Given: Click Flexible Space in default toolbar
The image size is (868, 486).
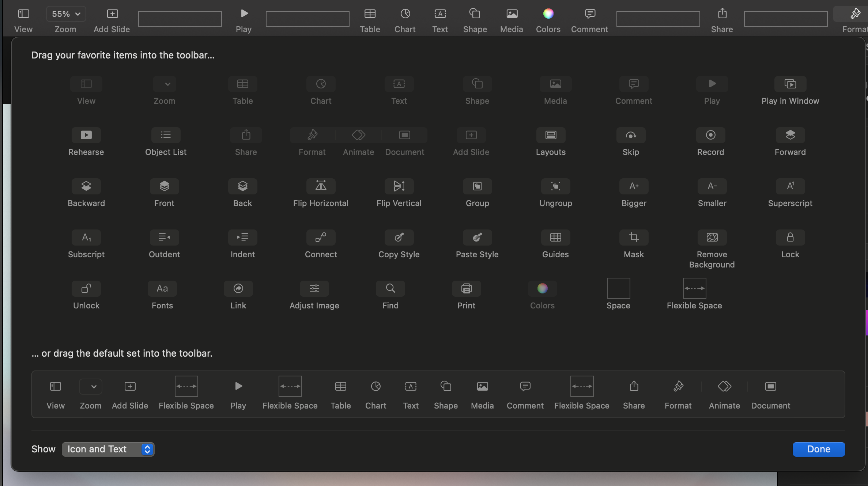Looking at the screenshot, I should 186,394.
